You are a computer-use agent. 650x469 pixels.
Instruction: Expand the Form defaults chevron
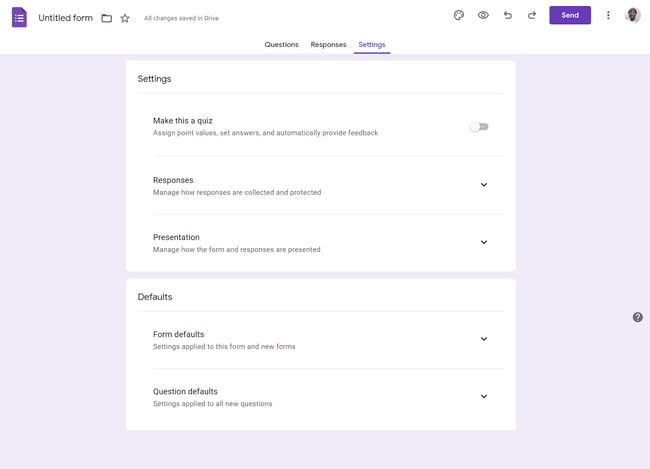484,339
